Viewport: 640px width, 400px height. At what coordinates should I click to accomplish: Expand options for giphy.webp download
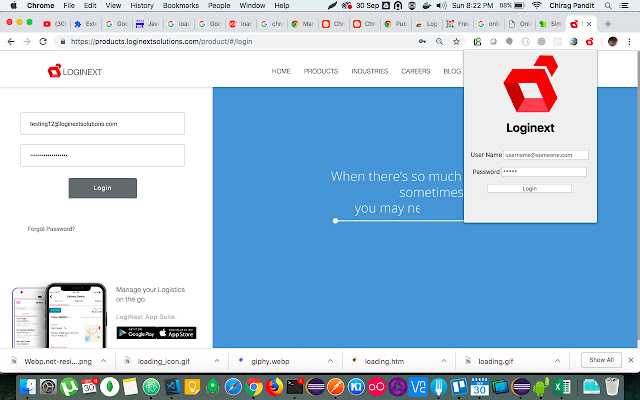coord(330,361)
